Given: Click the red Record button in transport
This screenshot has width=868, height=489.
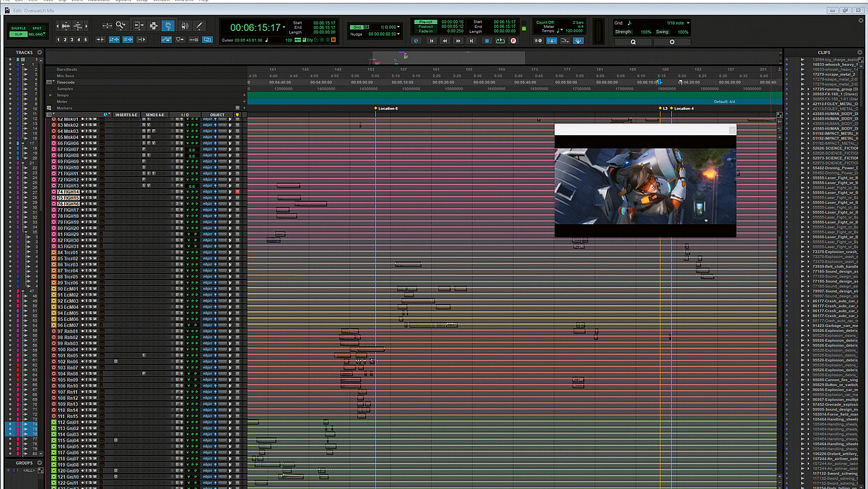Looking at the screenshot, I should [x=513, y=41].
